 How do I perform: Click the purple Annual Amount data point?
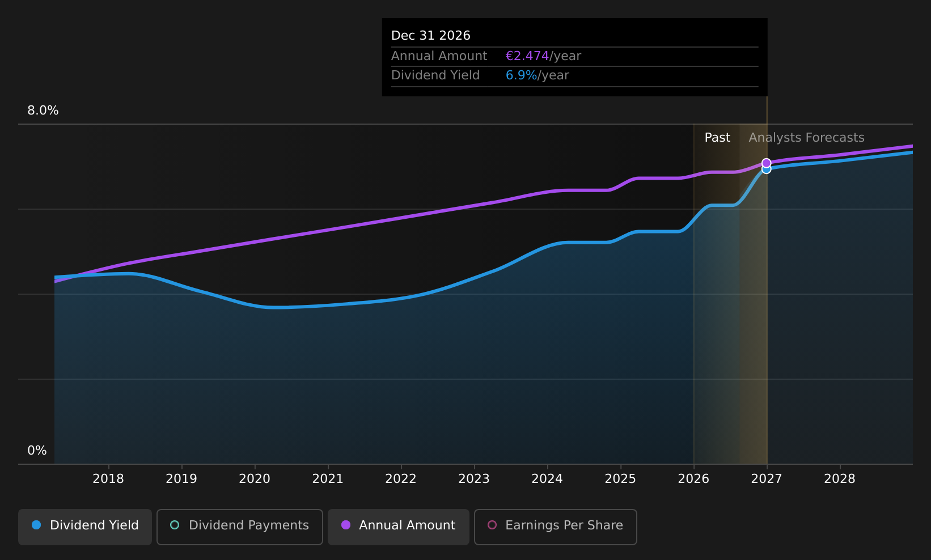coord(766,163)
